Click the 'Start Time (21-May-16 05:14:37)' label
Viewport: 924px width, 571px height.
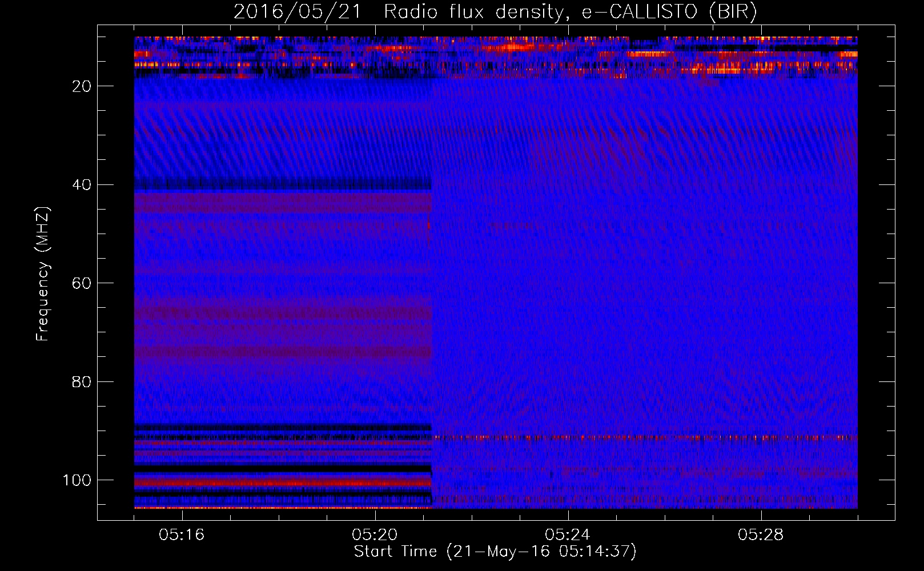coord(495,552)
